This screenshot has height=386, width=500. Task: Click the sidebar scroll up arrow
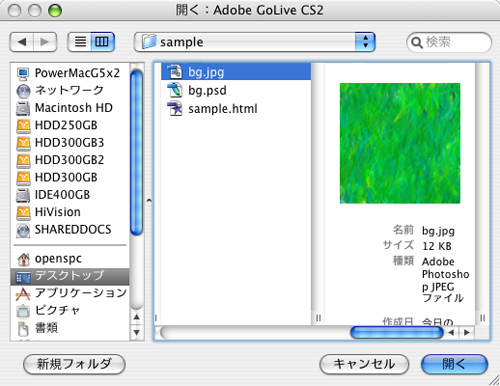point(137,317)
